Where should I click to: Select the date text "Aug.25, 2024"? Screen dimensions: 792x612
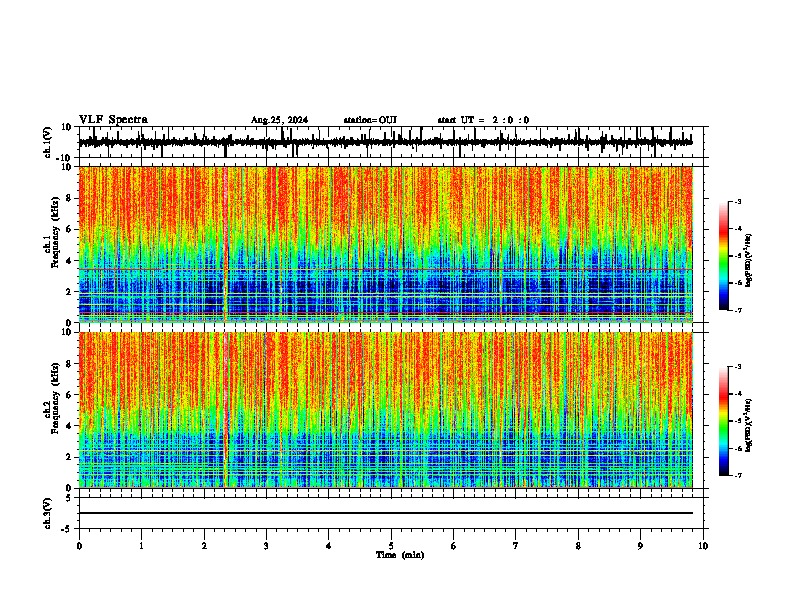click(x=279, y=120)
